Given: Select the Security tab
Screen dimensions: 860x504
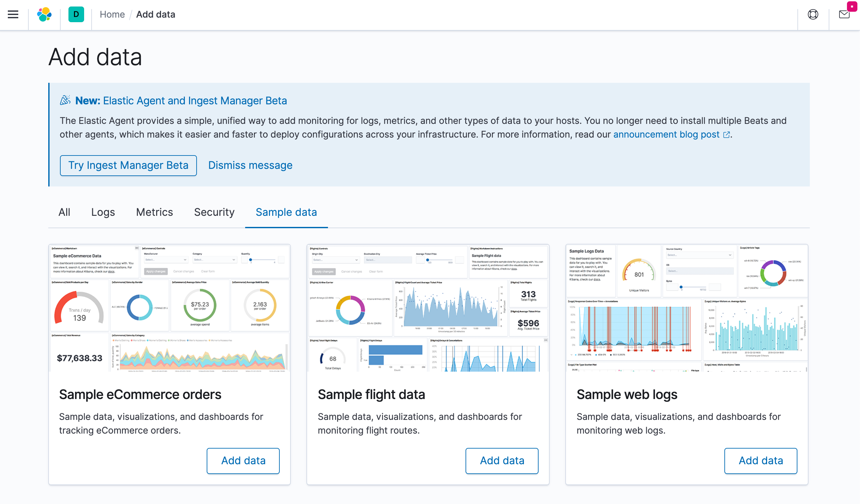Looking at the screenshot, I should point(214,212).
